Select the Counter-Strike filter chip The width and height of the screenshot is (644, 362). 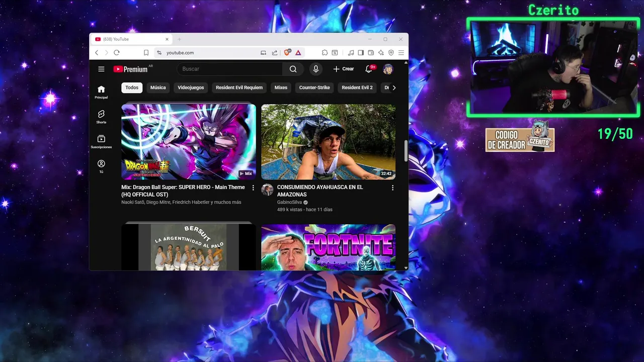point(314,87)
